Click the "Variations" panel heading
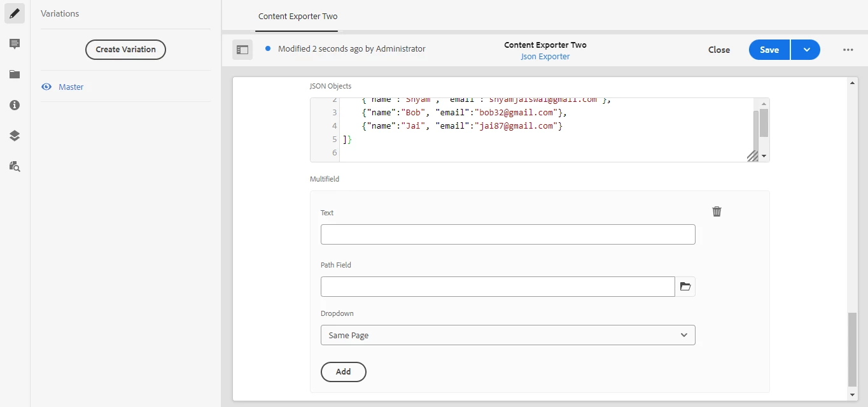Screen dimensions: 868x407 [x=60, y=13]
